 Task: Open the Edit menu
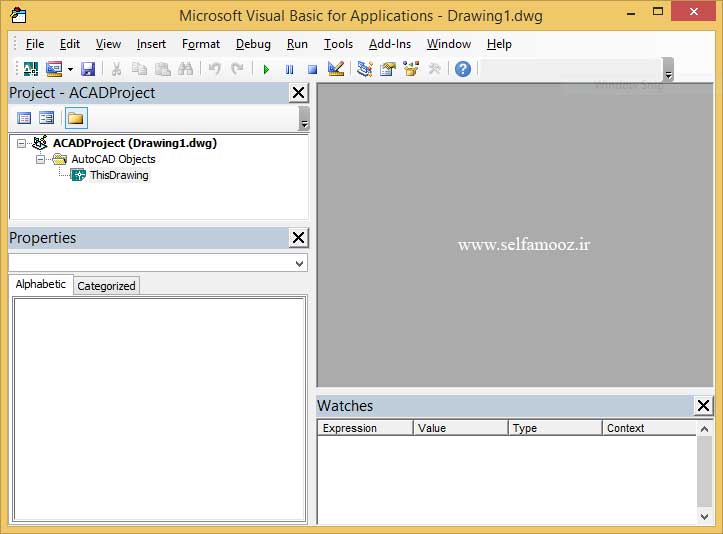[x=70, y=44]
